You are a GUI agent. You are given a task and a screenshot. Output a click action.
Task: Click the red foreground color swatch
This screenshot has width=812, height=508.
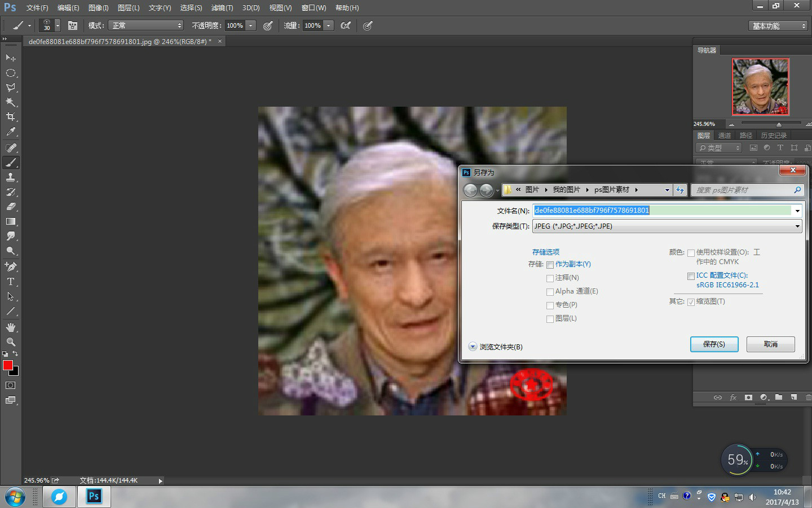(x=8, y=366)
